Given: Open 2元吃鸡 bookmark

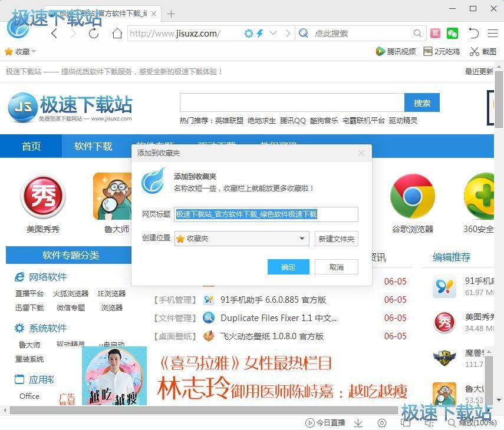Looking at the screenshot, I should point(442,51).
